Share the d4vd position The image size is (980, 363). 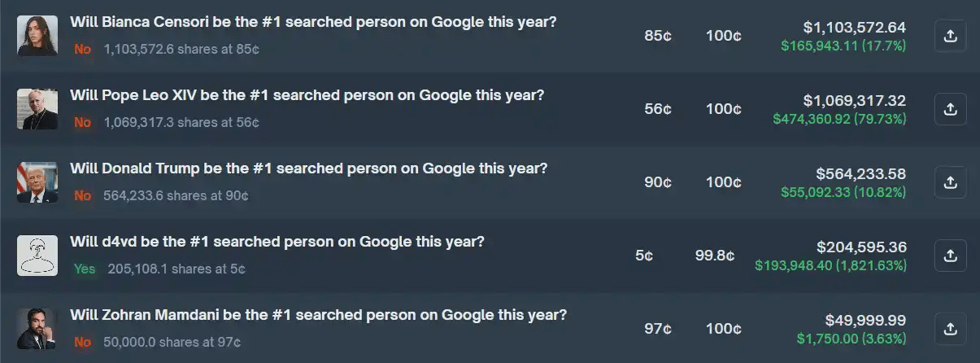point(950,256)
